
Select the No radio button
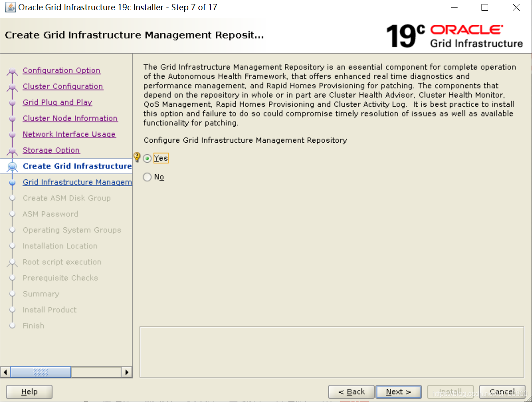148,177
